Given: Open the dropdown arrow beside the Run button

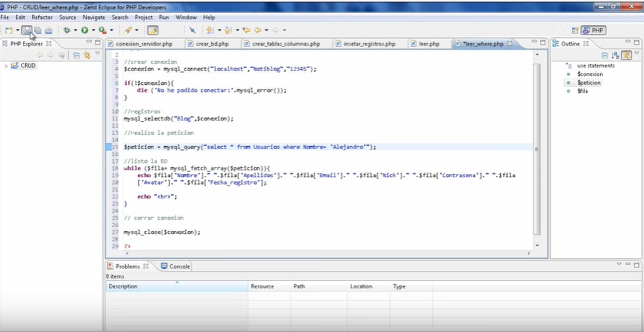Looking at the screenshot, I should coord(93,31).
